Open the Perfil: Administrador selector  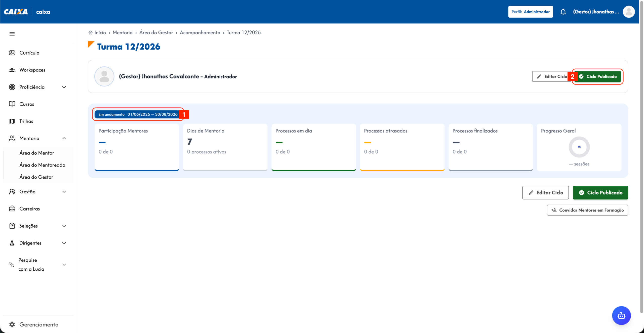(531, 12)
